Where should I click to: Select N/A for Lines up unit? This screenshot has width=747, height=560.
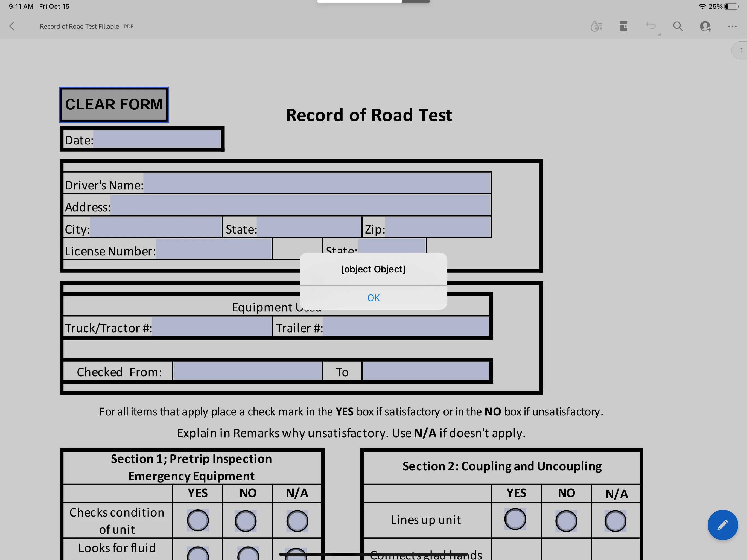point(615,521)
